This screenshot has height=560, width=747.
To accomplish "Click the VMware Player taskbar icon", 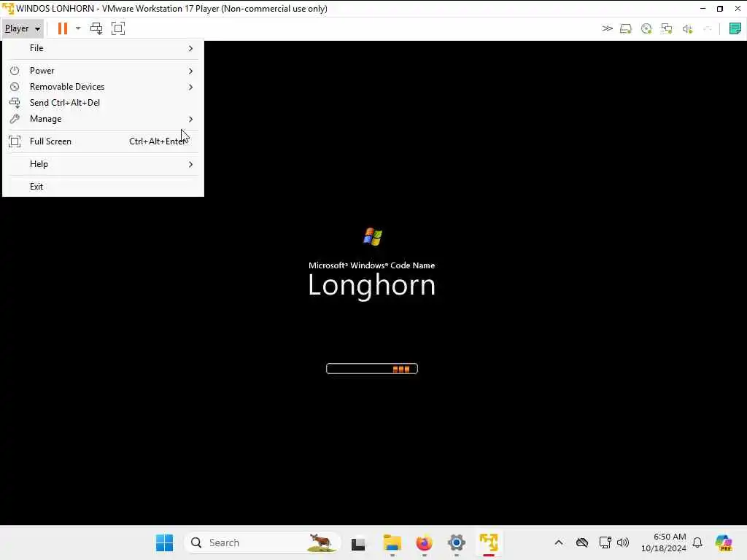I will (489, 542).
